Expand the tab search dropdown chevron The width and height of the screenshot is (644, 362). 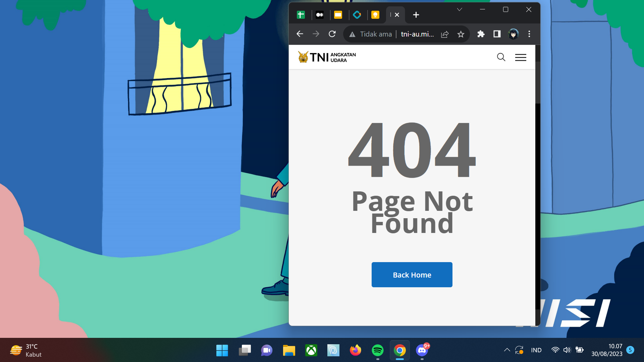[x=460, y=9]
